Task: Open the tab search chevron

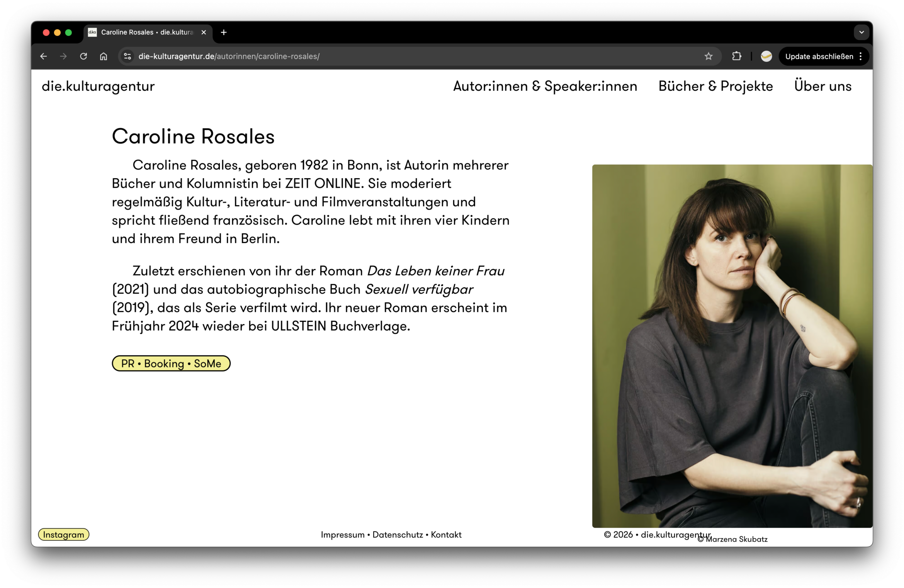Action: [x=861, y=32]
